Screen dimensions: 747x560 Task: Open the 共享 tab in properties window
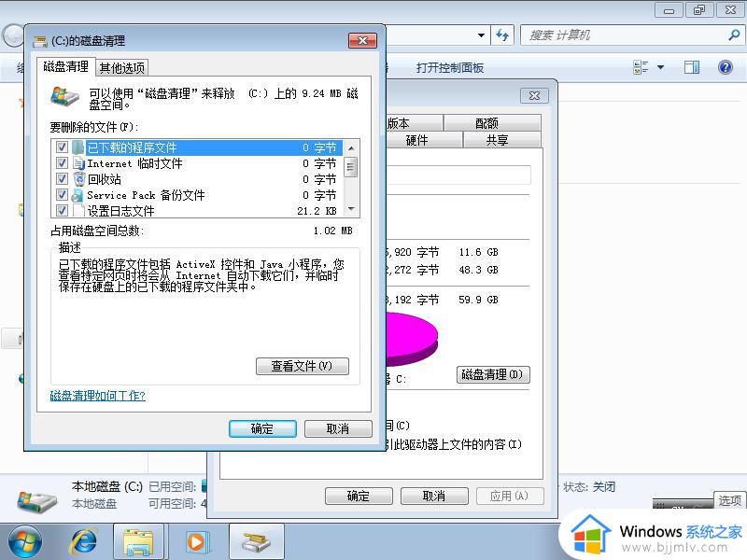[502, 140]
